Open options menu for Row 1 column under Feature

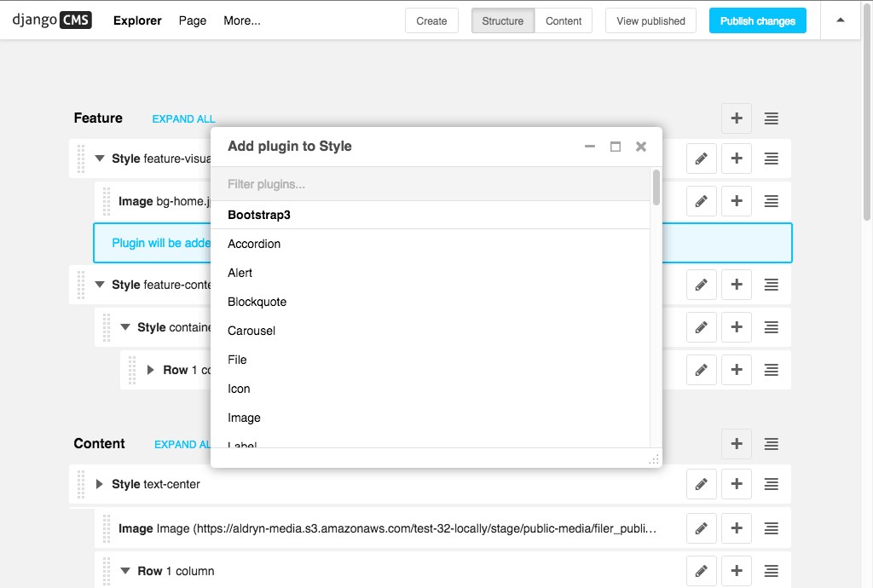pos(772,370)
